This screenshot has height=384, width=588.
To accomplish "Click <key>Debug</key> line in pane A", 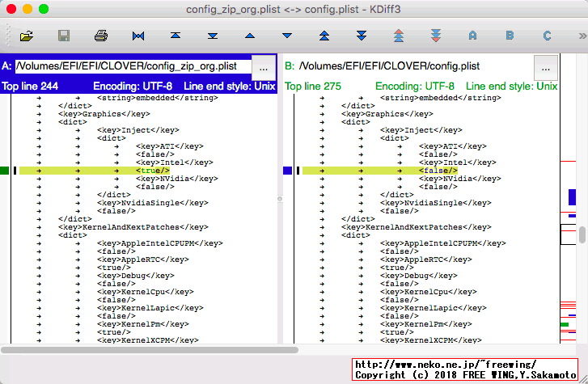I will pos(136,276).
